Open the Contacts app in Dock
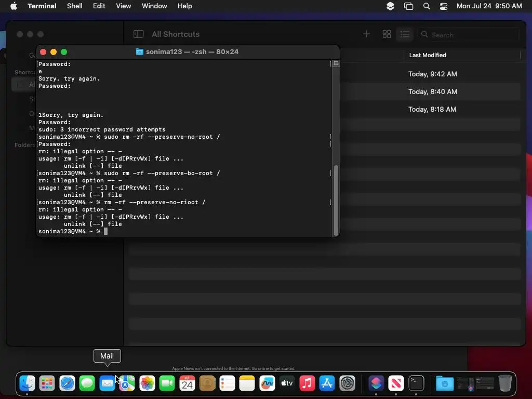Image resolution: width=532 pixels, height=399 pixels. tap(207, 383)
